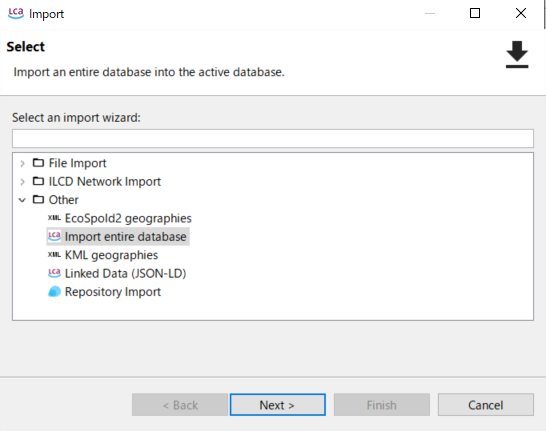Click the Linked Data JSON-LD icon
Image resolution: width=546 pixels, height=431 pixels.
(x=54, y=273)
